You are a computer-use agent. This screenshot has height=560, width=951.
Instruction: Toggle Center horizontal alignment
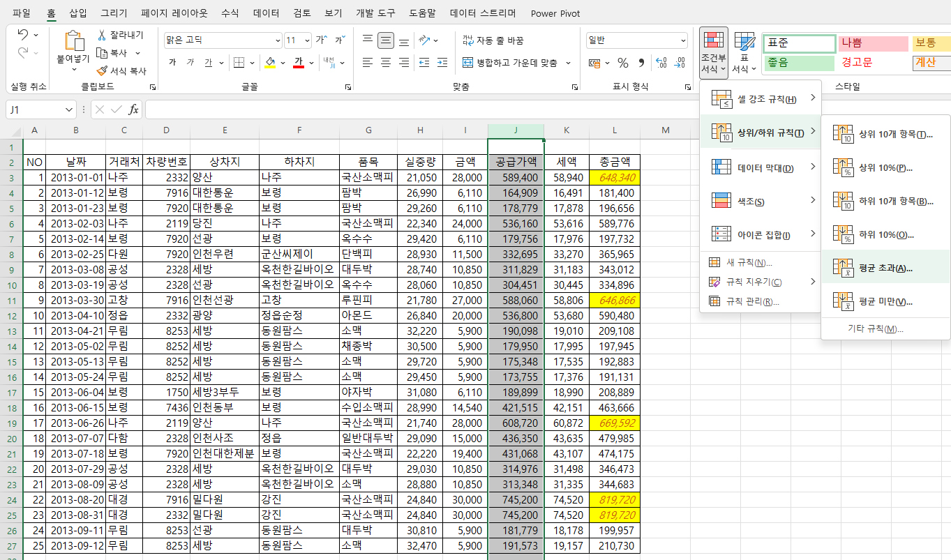(386, 63)
